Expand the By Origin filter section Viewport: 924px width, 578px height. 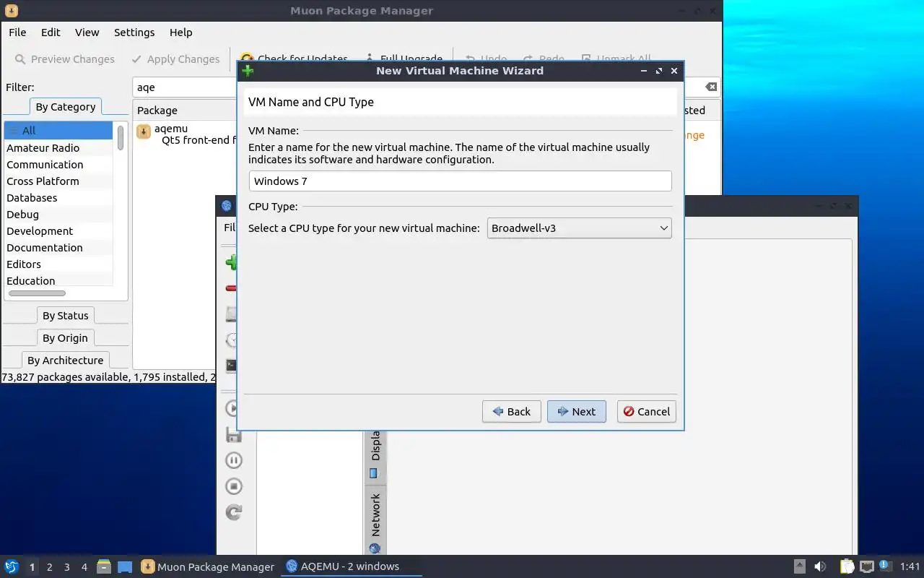click(66, 338)
